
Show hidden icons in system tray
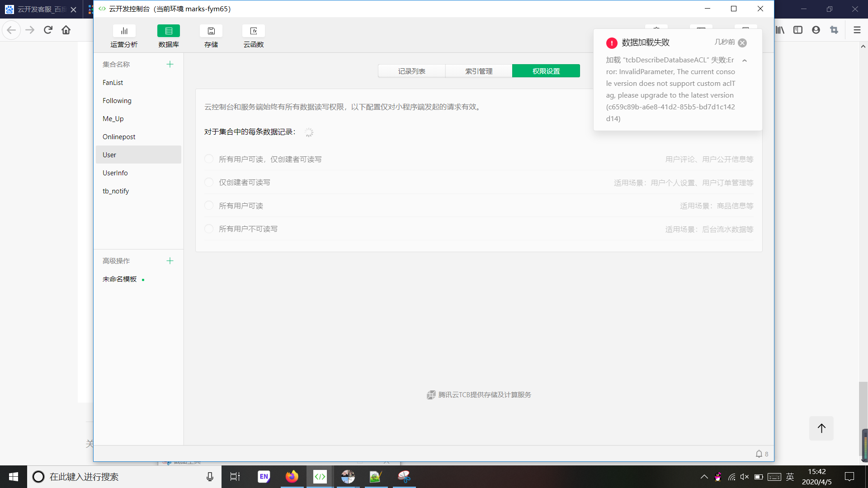click(x=704, y=477)
